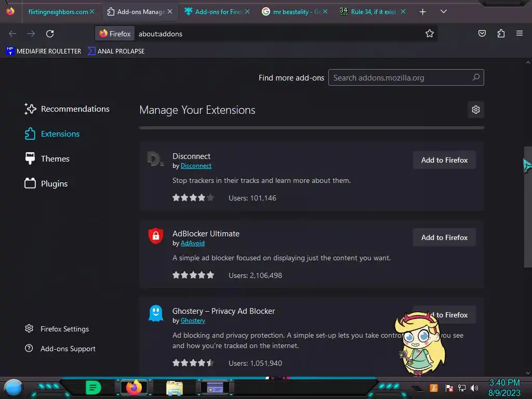Click the Star Butterfly desktop mascot

coord(420,343)
